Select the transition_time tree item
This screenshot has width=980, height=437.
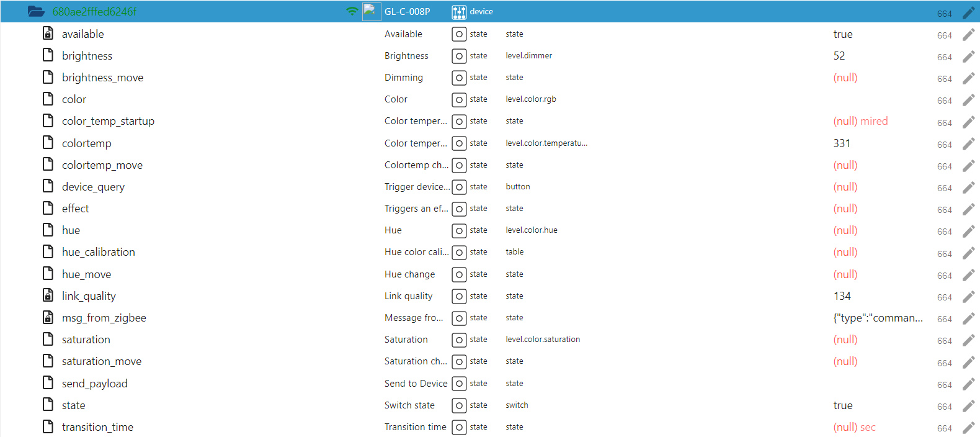coord(97,427)
